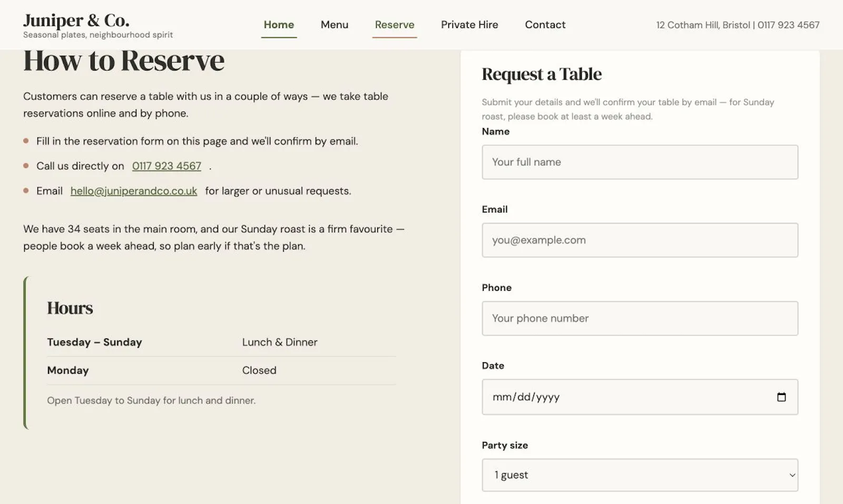Click the header address and phone text
The width and height of the screenshot is (843, 504).
(738, 25)
